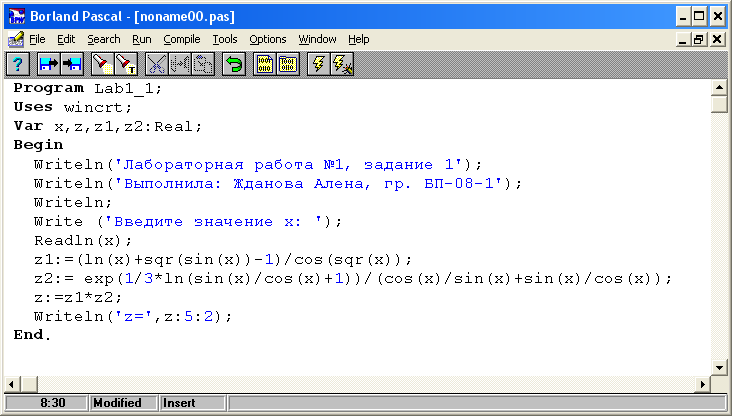Image resolution: width=732 pixels, height=416 pixels.
Task: Click the vertical scrollbar thumb
Action: click(x=719, y=104)
